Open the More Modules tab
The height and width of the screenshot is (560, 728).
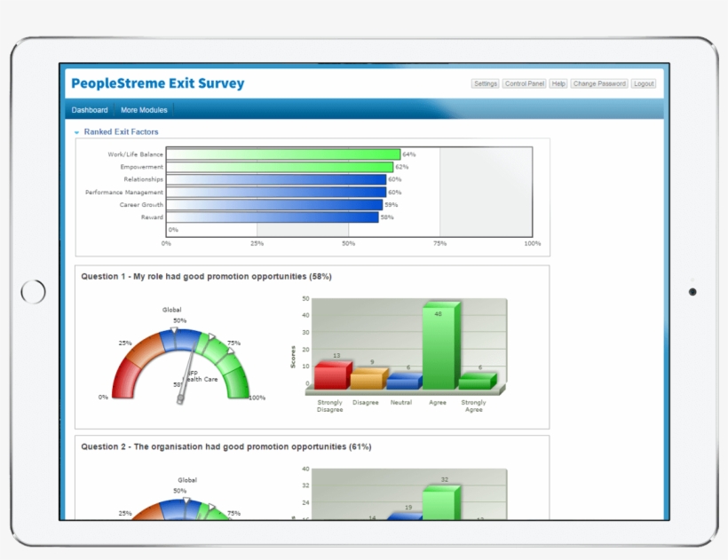[x=143, y=110]
